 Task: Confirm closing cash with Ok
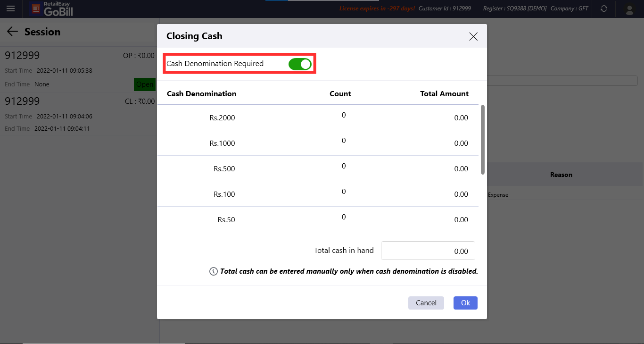point(465,303)
